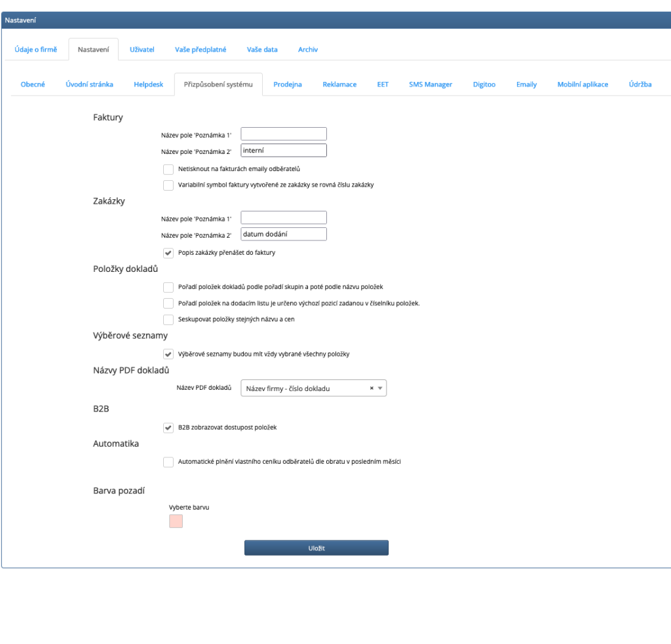The image size is (671, 644).
Task: Open the 'Helpdesk' settings tab
Action: [x=148, y=85]
